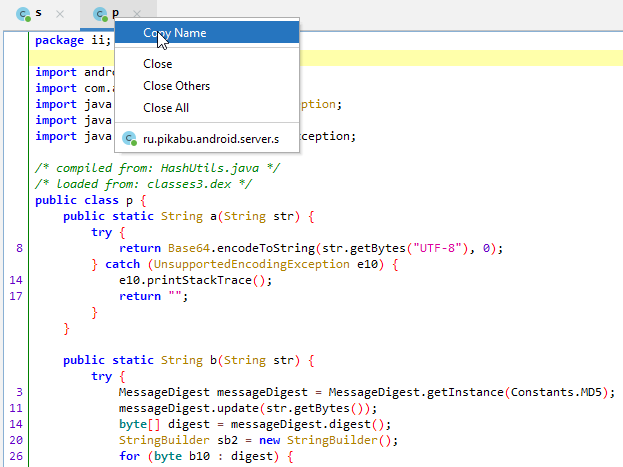Close the p tab with its X
This screenshot has height=467, width=623.
[135, 14]
